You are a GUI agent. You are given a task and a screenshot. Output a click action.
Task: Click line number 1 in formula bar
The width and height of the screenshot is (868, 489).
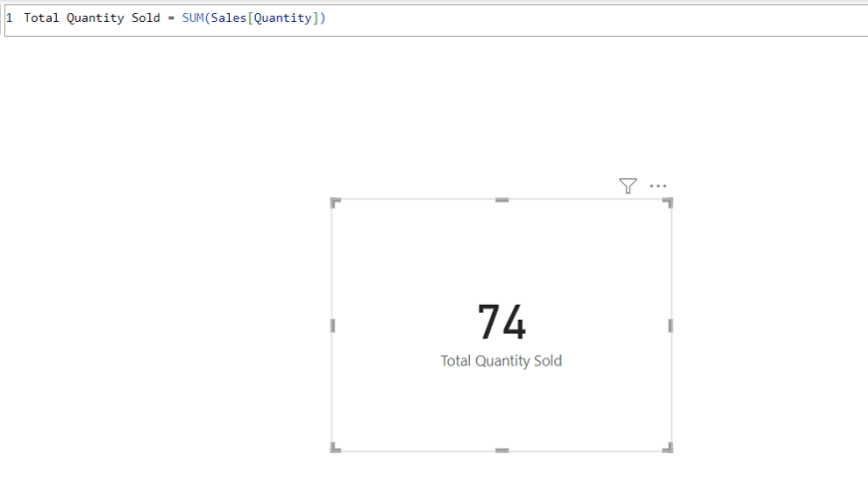(9, 18)
